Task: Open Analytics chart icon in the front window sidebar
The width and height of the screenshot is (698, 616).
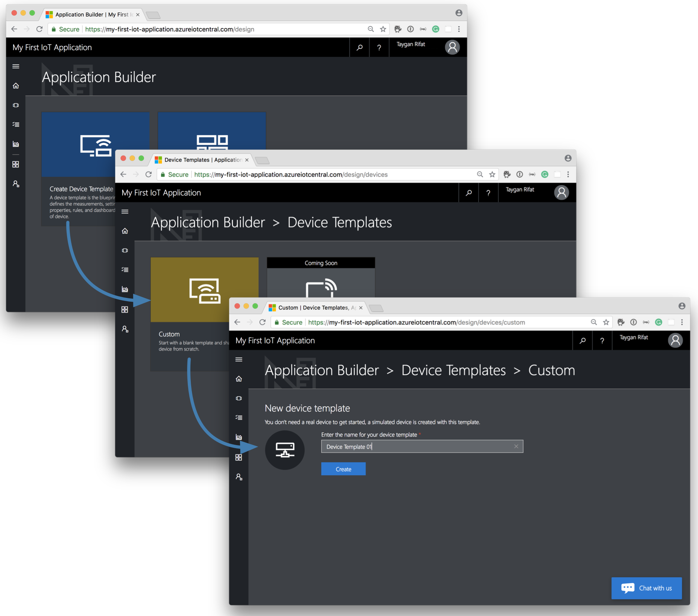Action: 239,437
